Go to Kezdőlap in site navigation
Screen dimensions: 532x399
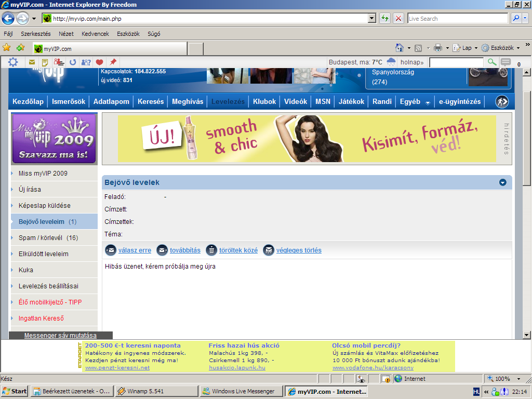click(28, 101)
